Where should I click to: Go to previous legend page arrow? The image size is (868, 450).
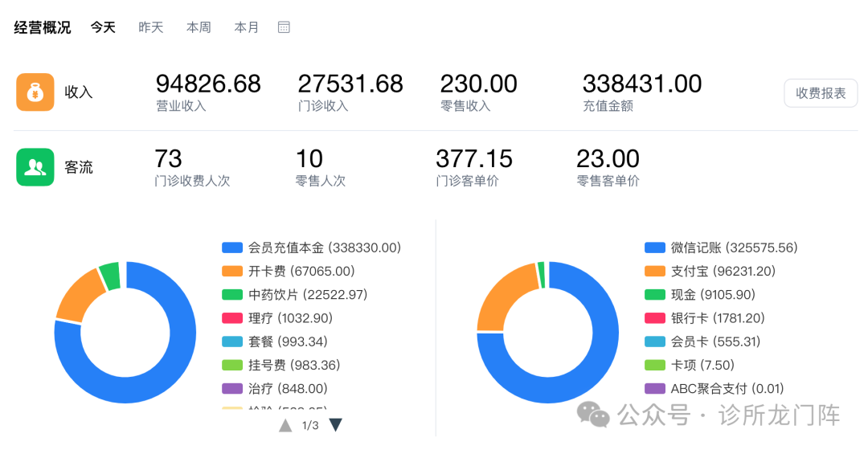coord(285,425)
